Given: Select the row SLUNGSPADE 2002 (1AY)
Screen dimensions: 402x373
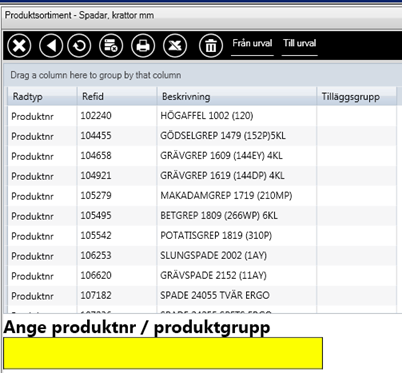Looking at the screenshot, I should 202,256.
